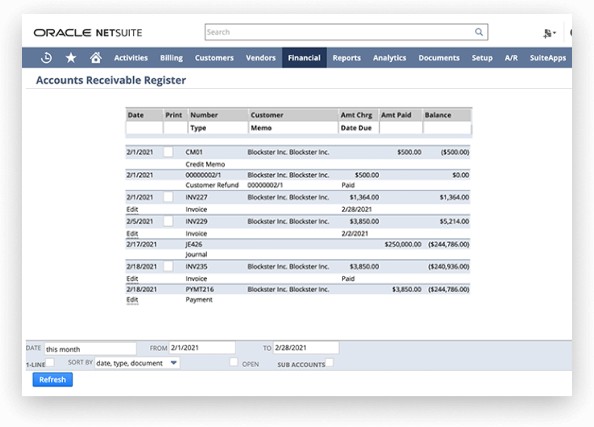Open the Recent Records clock icon
This screenshot has width=594, height=427.
pyautogui.click(x=46, y=58)
